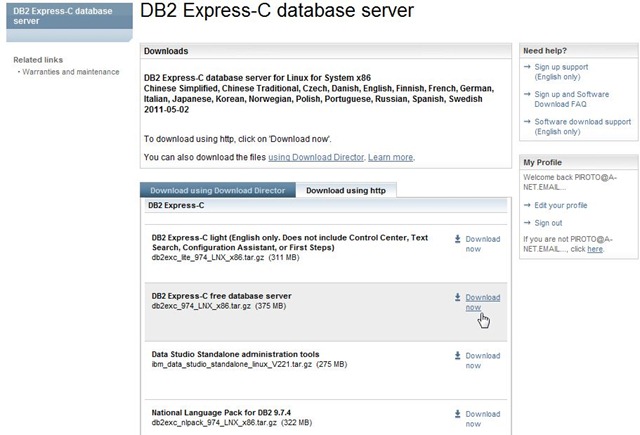Click download arrow icon for Data Studio tools

[x=457, y=355]
